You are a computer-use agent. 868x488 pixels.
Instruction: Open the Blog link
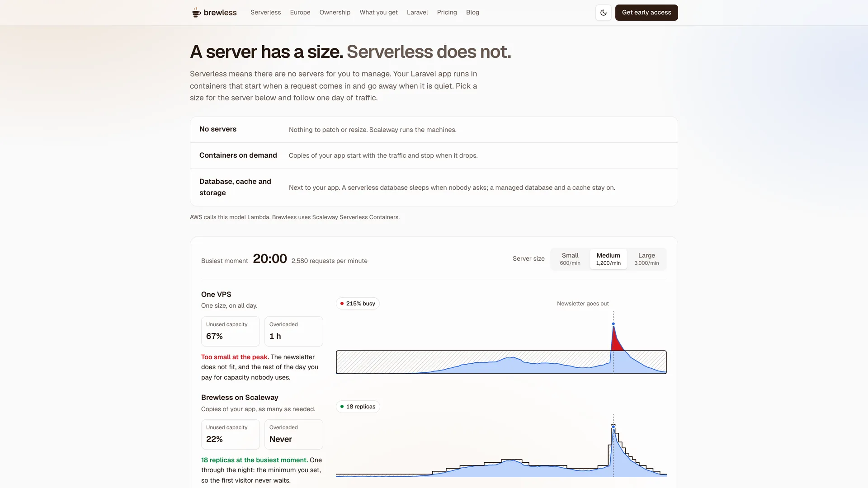tap(472, 13)
